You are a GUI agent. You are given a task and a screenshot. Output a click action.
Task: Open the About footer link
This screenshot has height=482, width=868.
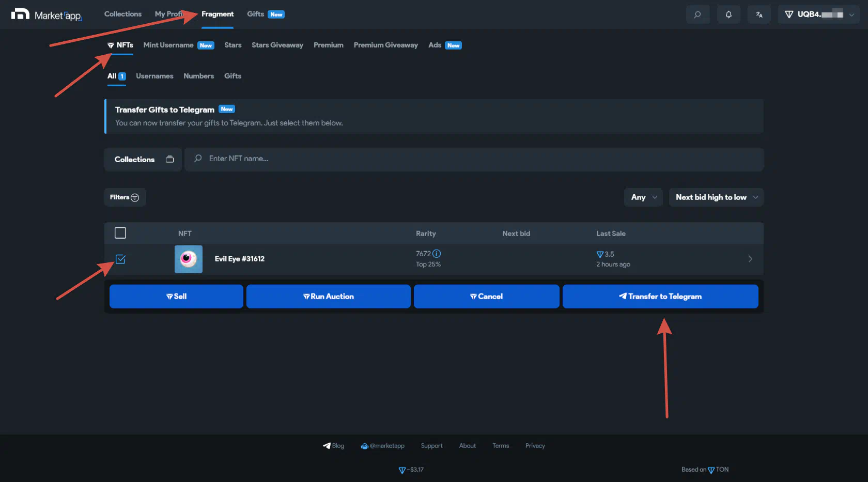pos(468,446)
